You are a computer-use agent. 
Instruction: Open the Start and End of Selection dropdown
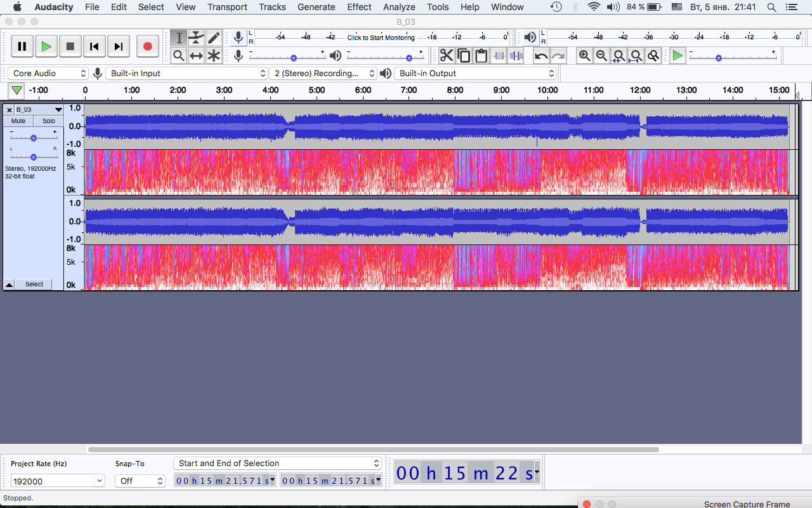click(277, 464)
